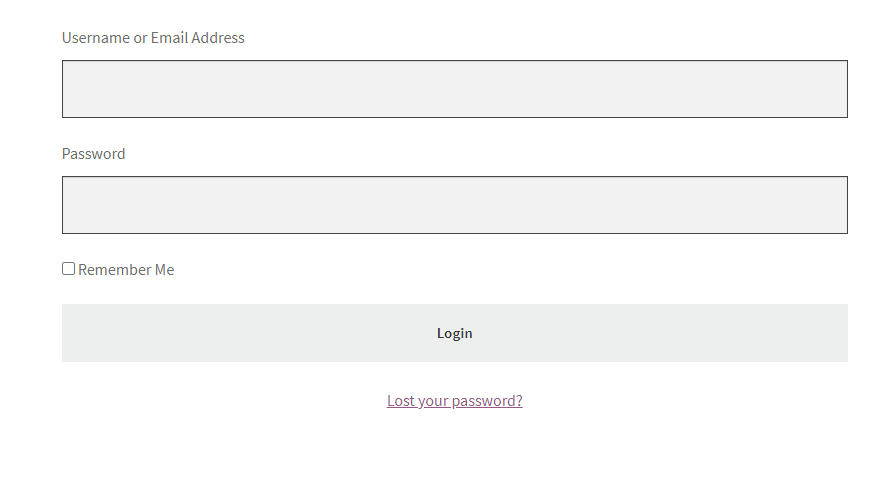Click the Password label text
The image size is (889, 487).
tap(94, 154)
